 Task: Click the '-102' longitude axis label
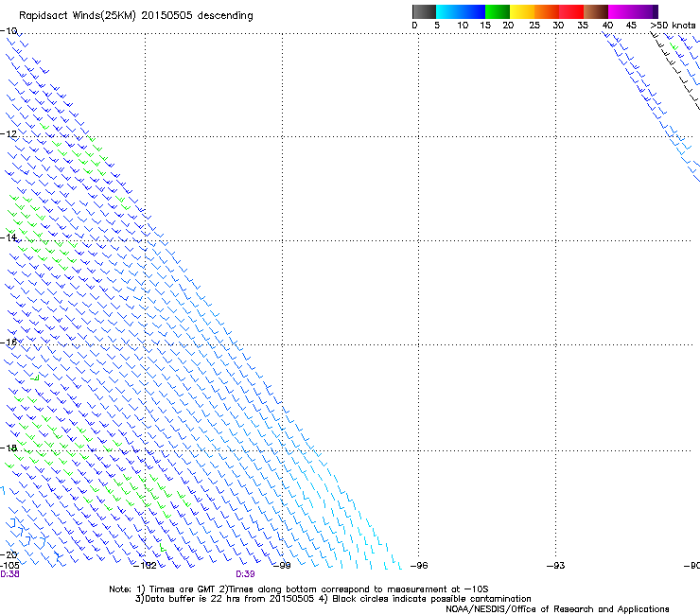pyautogui.click(x=145, y=566)
